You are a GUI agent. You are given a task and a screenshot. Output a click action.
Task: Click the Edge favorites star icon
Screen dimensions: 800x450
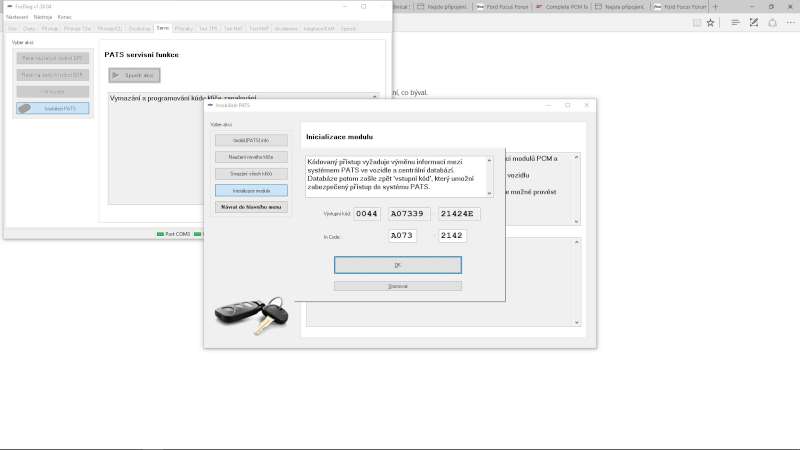(710, 22)
